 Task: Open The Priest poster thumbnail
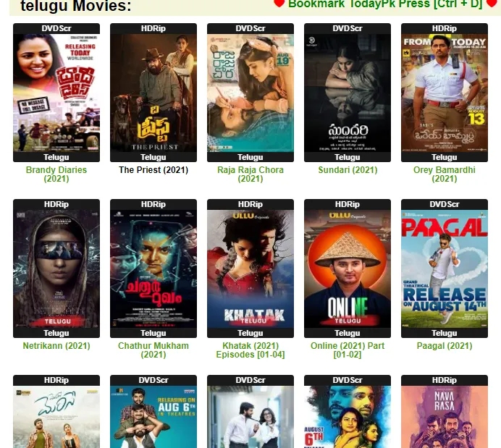click(x=153, y=93)
